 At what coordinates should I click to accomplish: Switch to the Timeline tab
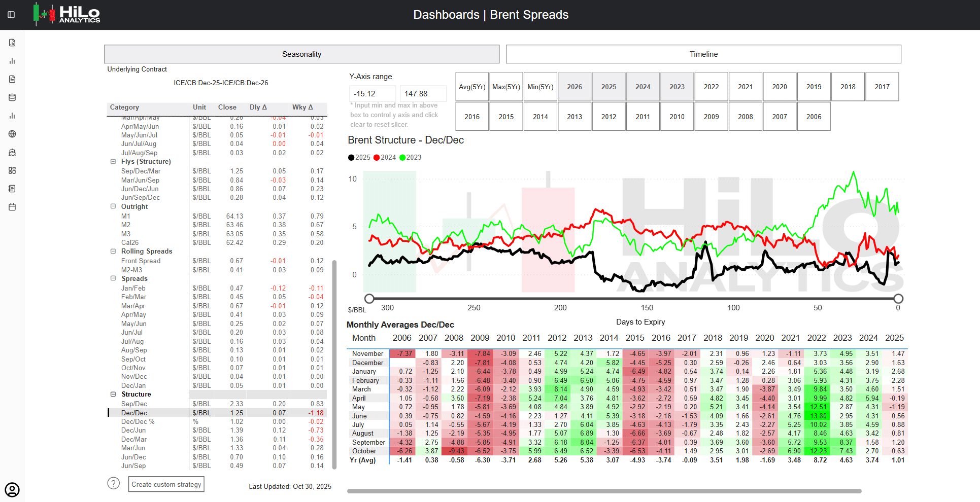pos(703,54)
